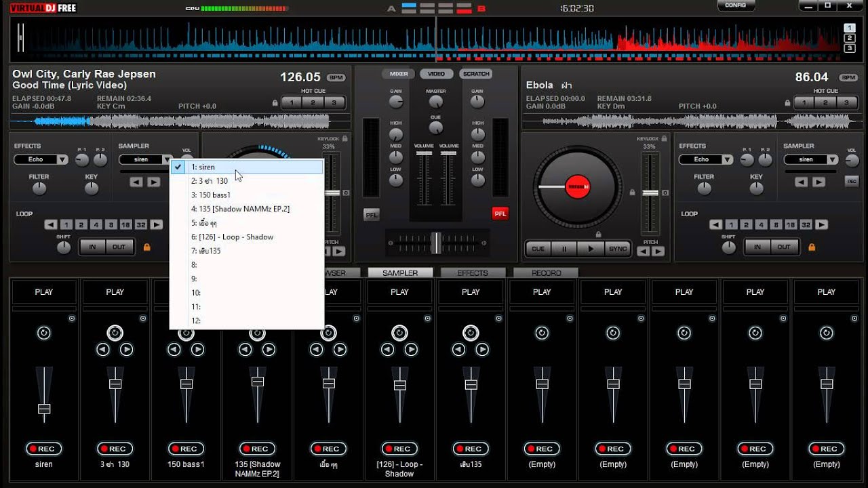Image resolution: width=868 pixels, height=488 pixels.
Task: Click left deck loop IN button
Action: [x=92, y=247]
